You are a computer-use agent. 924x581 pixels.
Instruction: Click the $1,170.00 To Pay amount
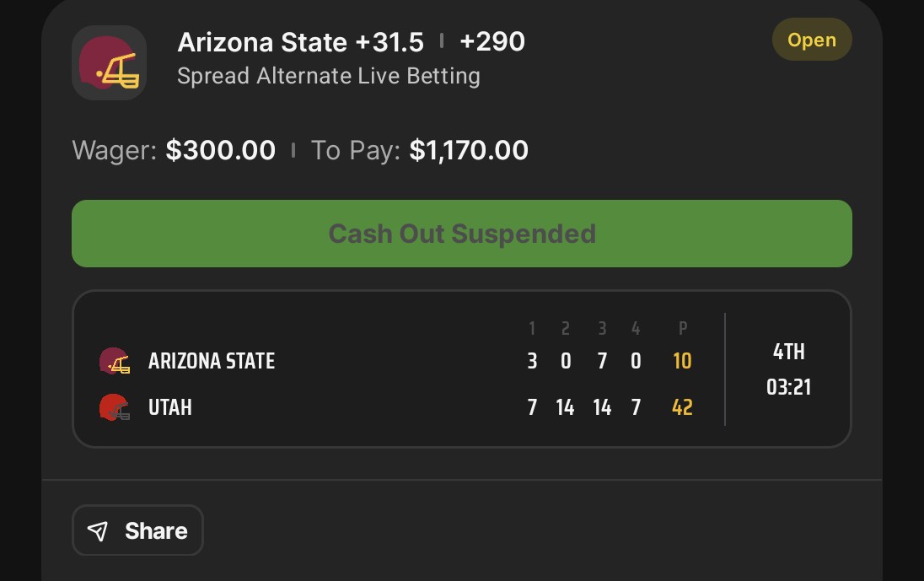tap(469, 150)
